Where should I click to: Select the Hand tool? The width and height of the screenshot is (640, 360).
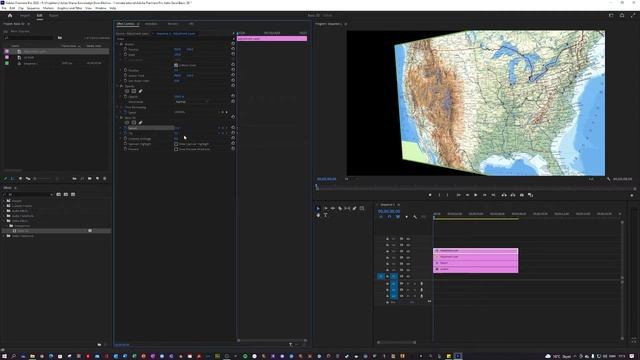click(318, 215)
